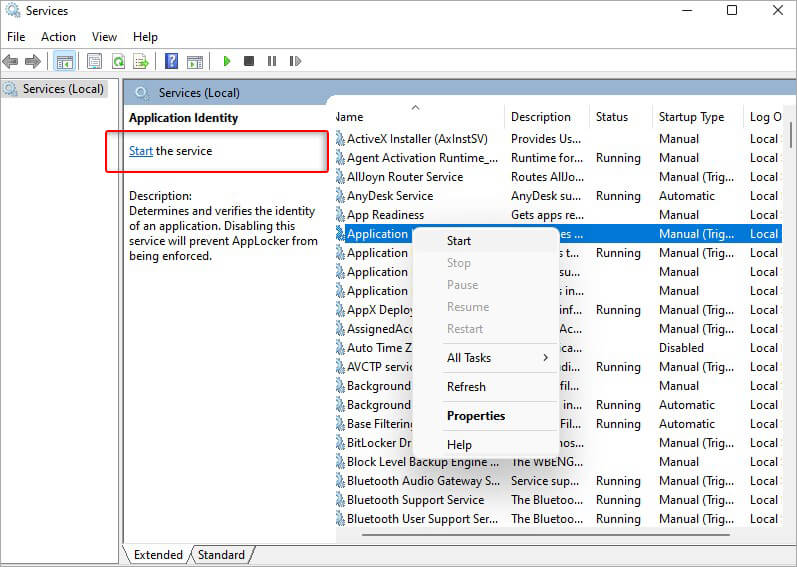Switch to the Extended tab
This screenshot has height=567, width=797.
158,555
